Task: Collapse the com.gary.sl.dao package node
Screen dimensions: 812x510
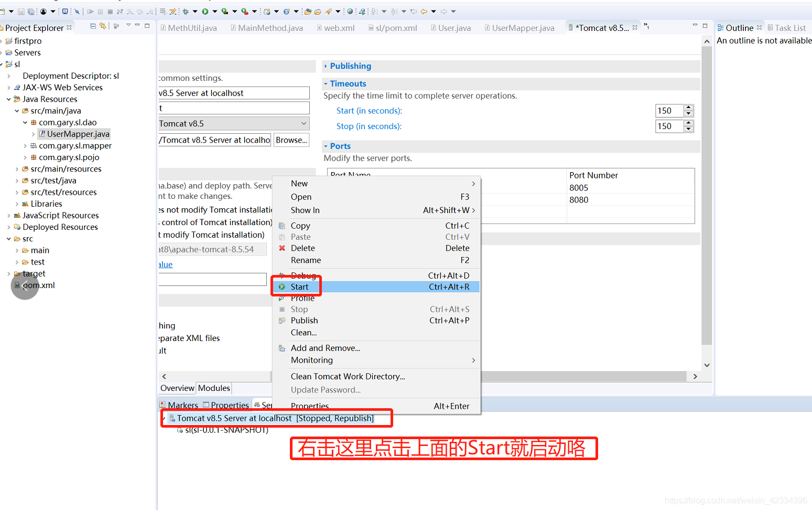Action: click(x=25, y=123)
